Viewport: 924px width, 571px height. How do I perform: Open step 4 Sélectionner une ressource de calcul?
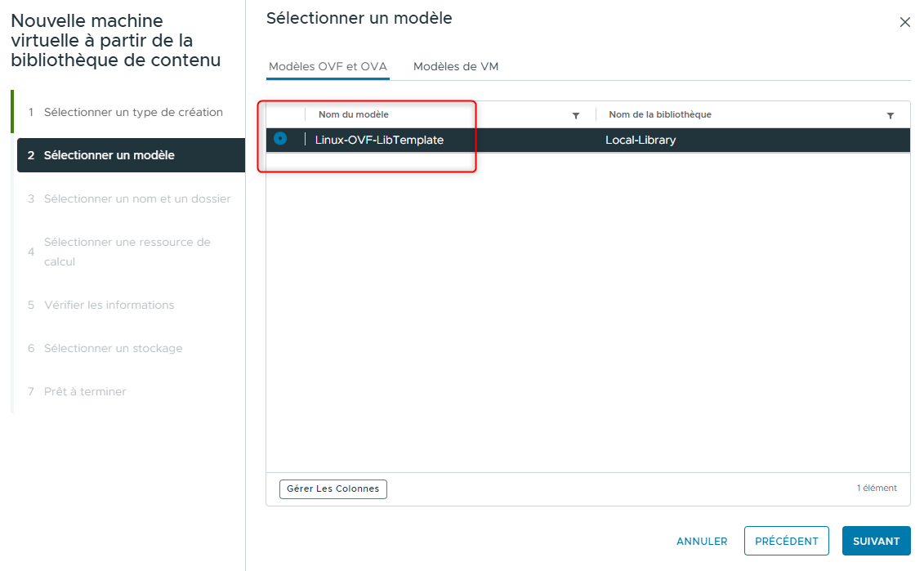127,252
